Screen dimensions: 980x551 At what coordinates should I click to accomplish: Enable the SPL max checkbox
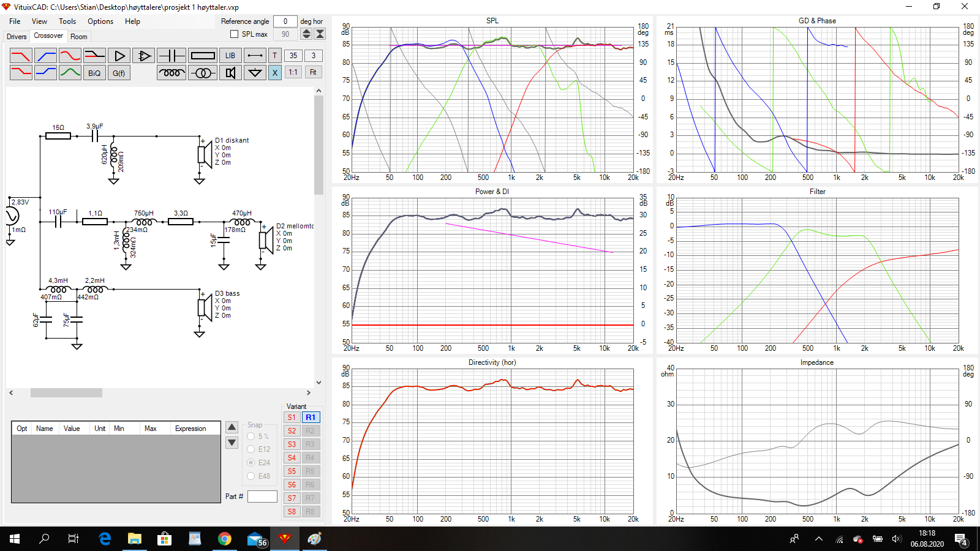tap(234, 34)
